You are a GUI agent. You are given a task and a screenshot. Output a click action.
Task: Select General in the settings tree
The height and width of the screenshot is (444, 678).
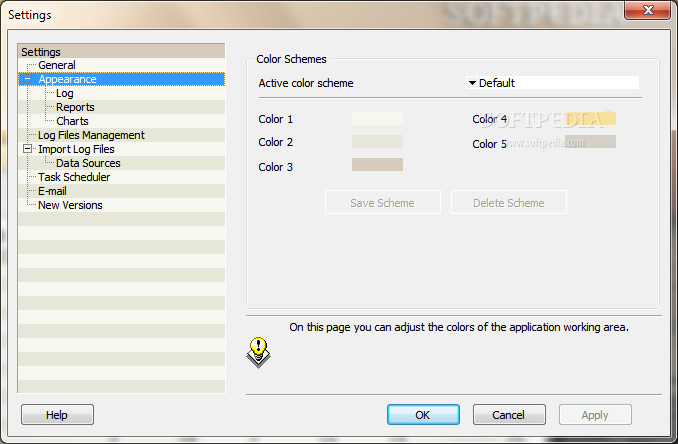57,65
